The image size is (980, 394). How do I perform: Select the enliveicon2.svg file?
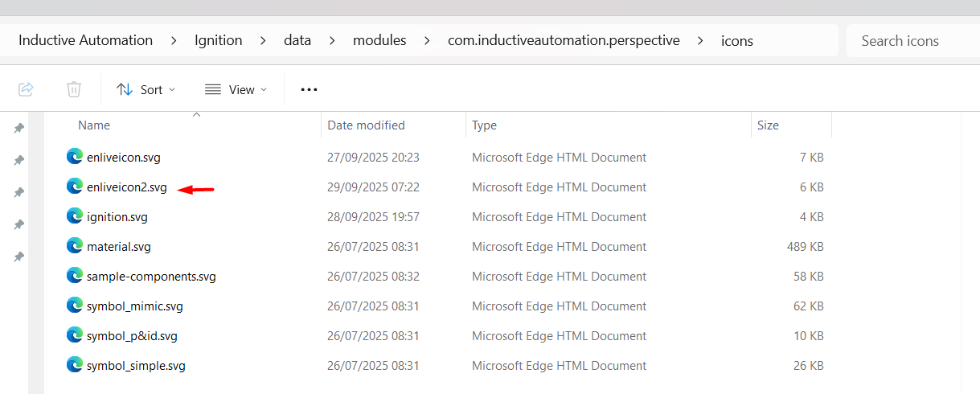(x=127, y=187)
